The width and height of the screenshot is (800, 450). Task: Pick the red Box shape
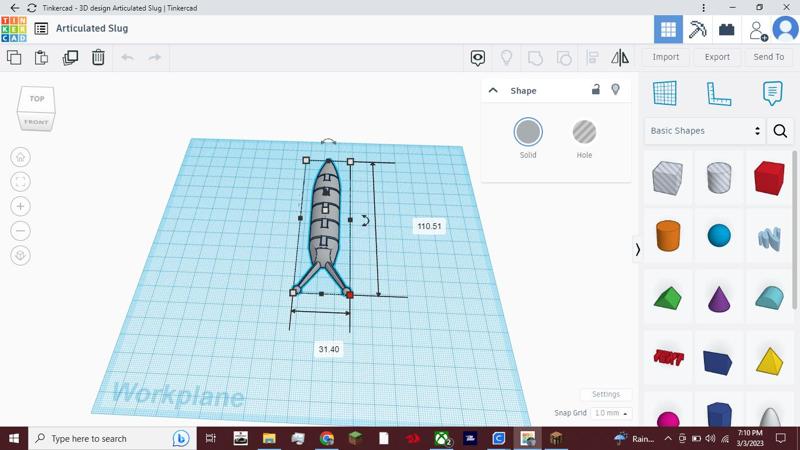(769, 178)
